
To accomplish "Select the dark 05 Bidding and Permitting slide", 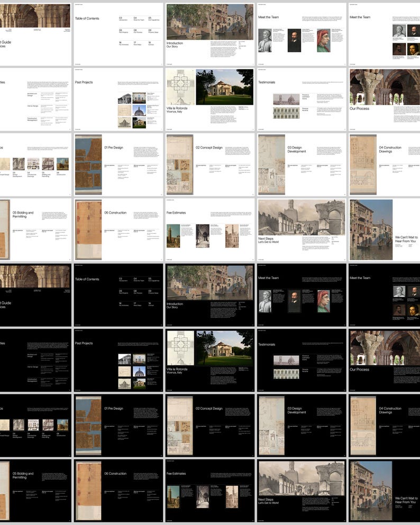I will (35, 491).
